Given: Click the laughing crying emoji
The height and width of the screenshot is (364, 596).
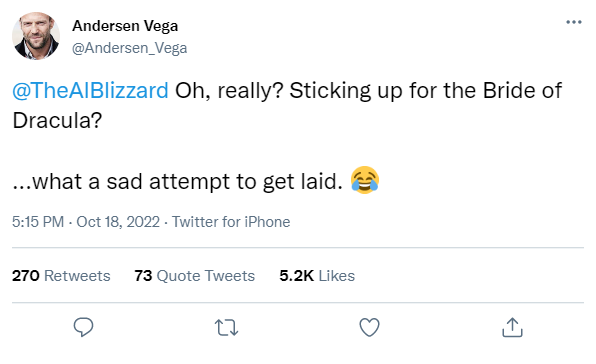Looking at the screenshot, I should click(365, 180).
